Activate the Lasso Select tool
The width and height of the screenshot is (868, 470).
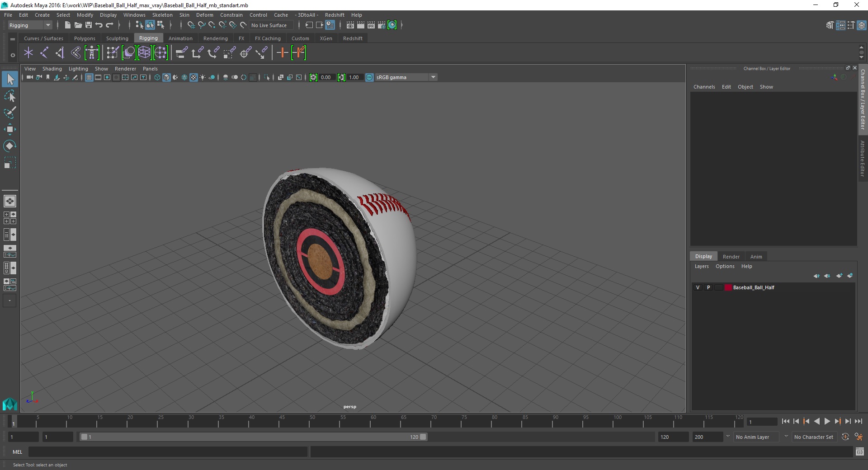point(10,96)
